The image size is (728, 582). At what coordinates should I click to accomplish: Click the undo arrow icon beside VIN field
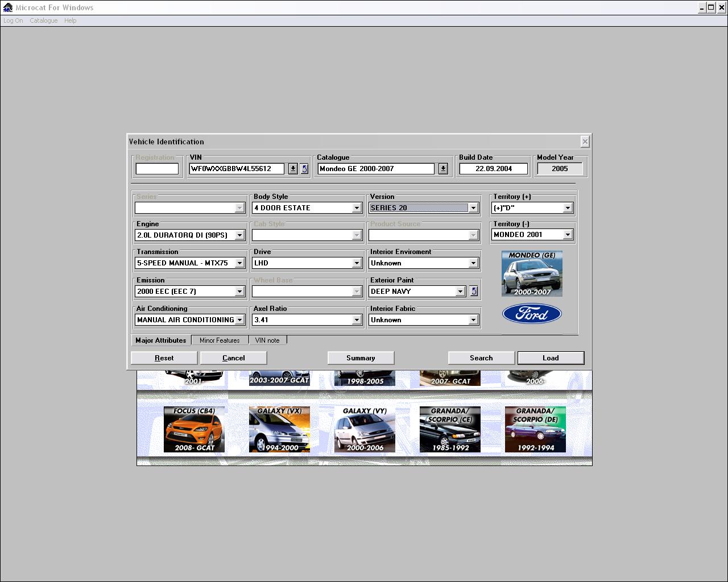pyautogui.click(x=304, y=169)
